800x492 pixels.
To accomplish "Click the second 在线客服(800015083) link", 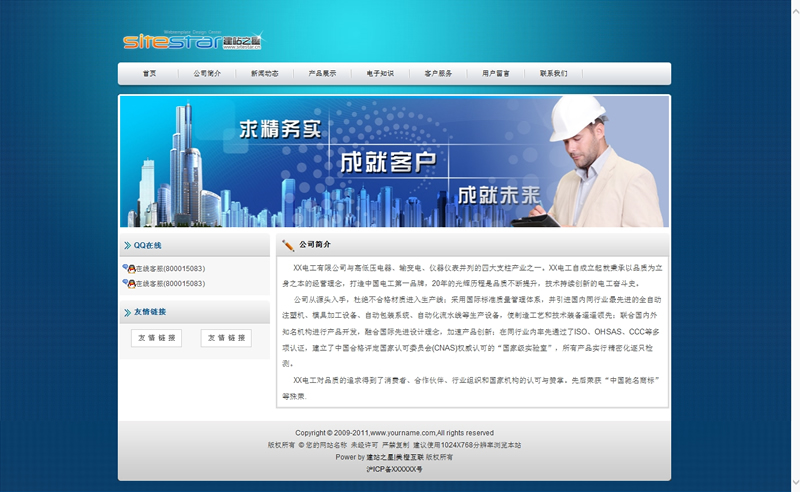I will tap(170, 284).
